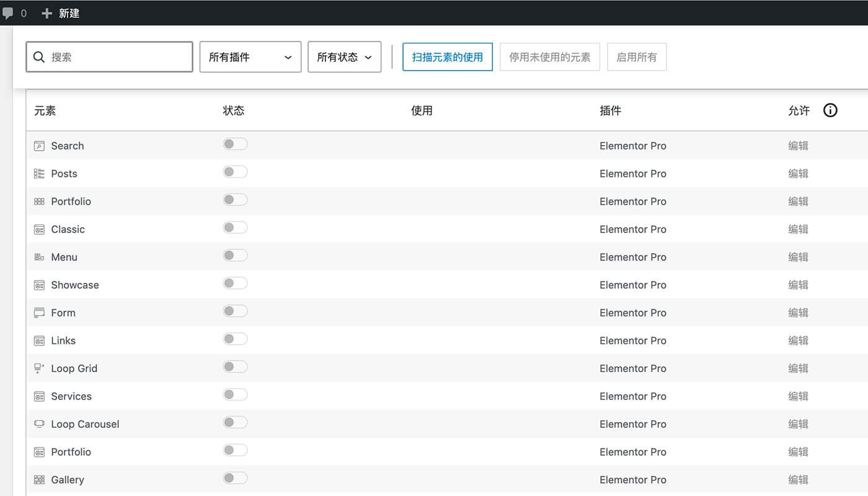Click inside the 搜索 search field
The image size is (868, 496).
pos(109,56)
